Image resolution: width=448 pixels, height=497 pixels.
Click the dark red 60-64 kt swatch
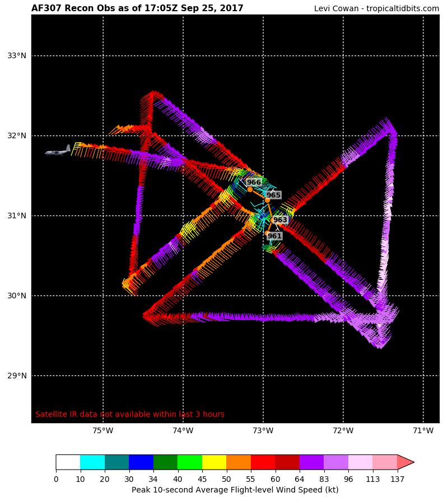(287, 462)
